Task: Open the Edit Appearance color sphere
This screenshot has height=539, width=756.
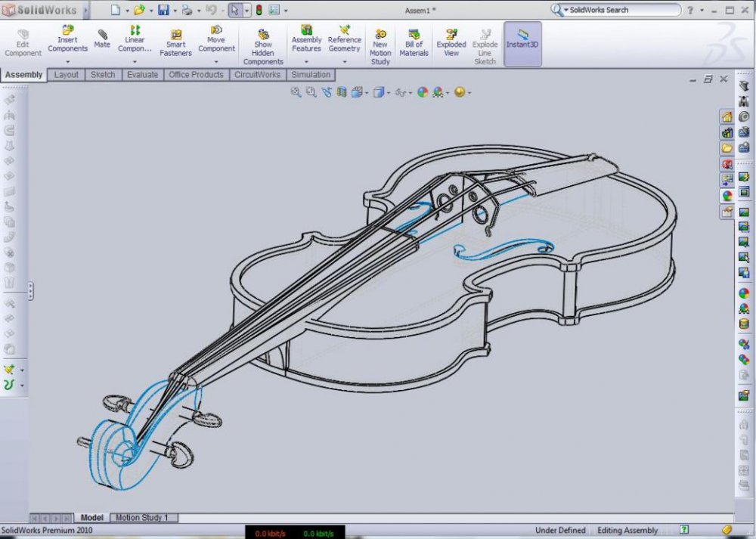Action: [x=422, y=92]
